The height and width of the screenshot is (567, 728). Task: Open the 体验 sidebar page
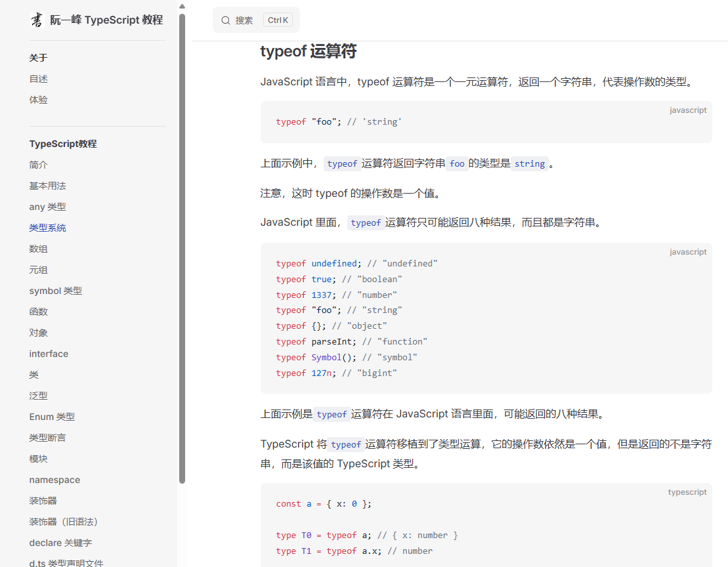39,100
